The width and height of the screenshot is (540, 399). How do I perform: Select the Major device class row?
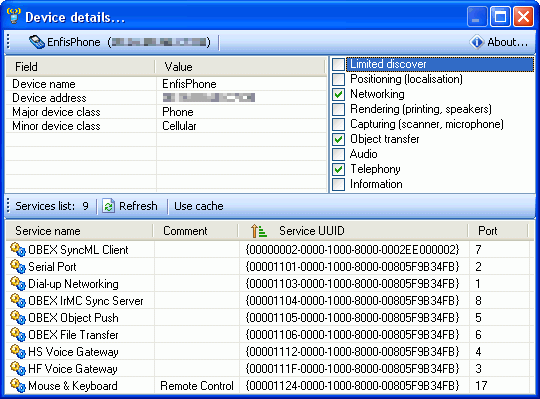[x=166, y=112]
